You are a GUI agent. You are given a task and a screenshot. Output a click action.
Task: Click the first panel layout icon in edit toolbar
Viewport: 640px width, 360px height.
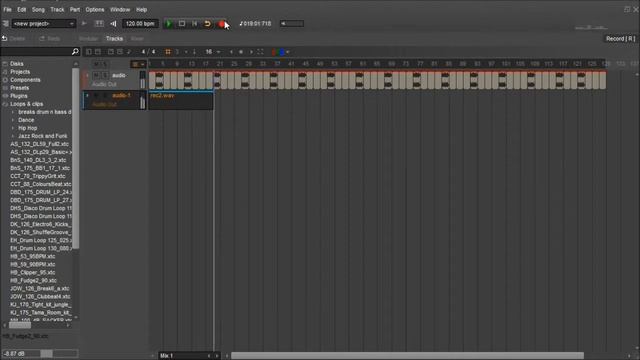89,52
